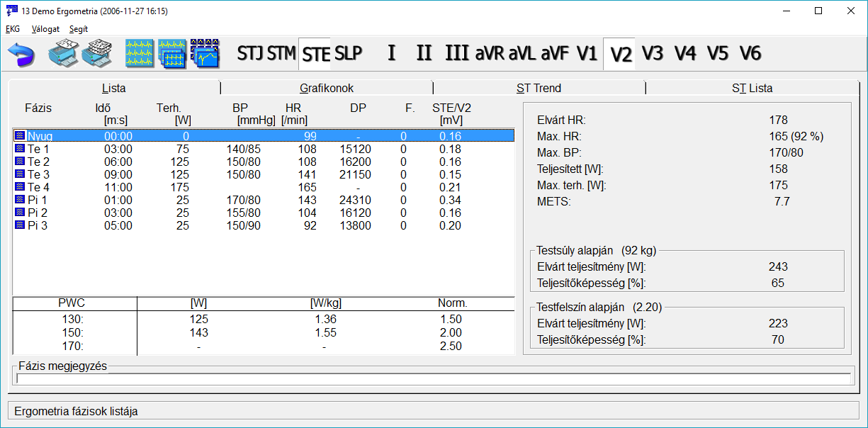Select the Pi 2 phase row
868x428 pixels.
pos(264,213)
